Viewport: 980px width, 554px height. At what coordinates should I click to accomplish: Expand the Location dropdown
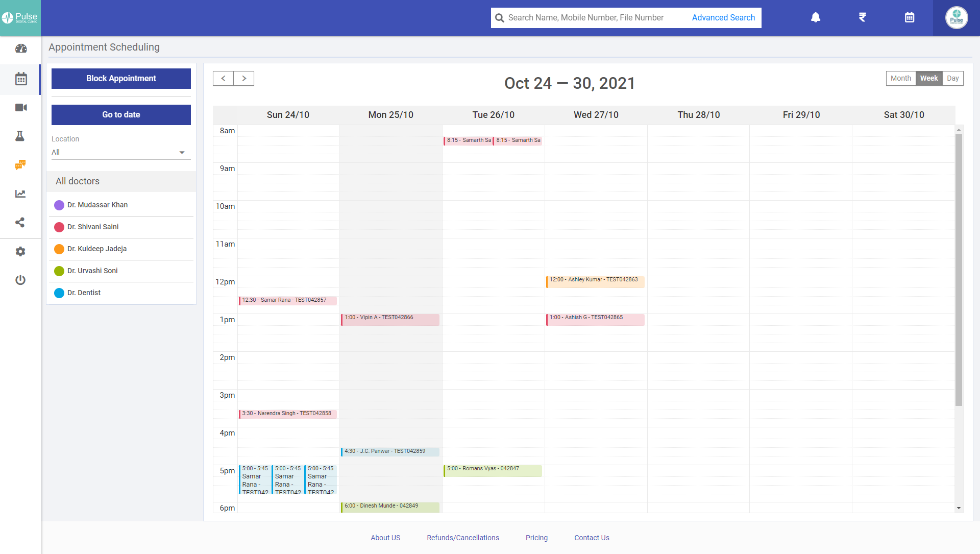tap(121, 152)
